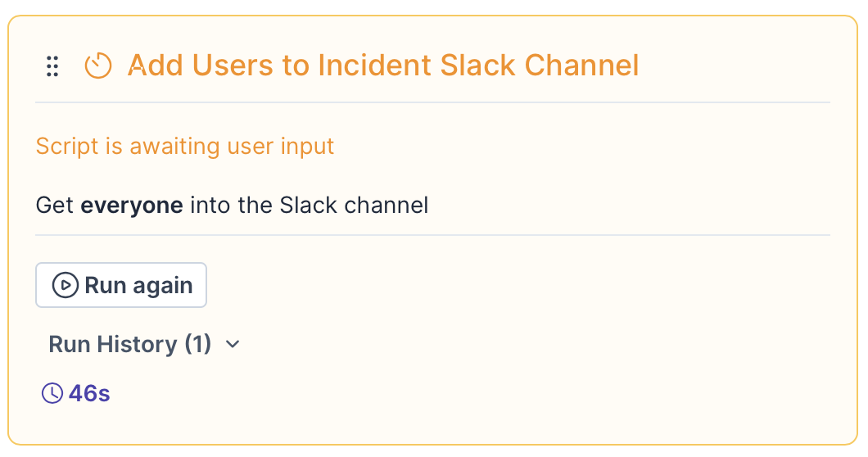Click the word History in Run History
This screenshot has width=868, height=457.
pos(138,344)
